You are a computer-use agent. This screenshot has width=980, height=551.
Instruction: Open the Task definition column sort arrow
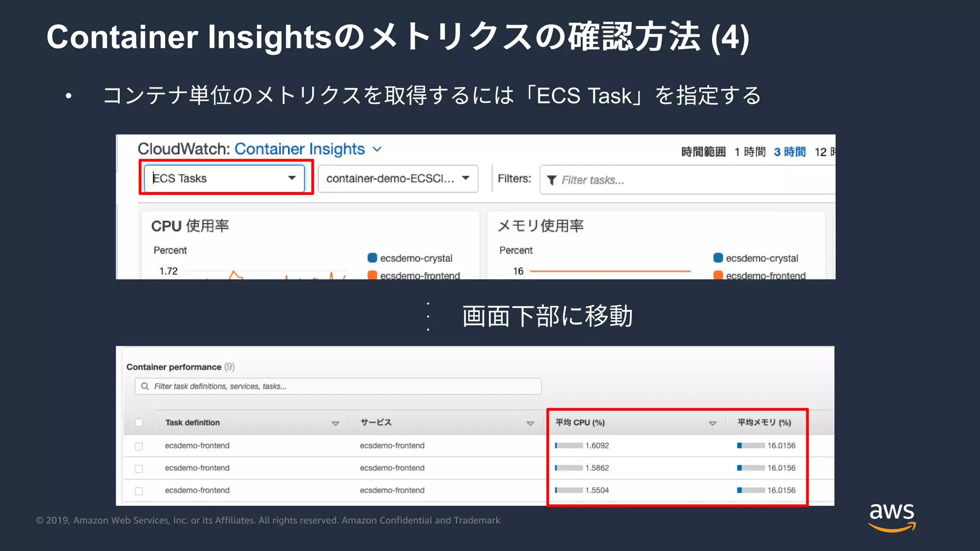pyautogui.click(x=335, y=423)
